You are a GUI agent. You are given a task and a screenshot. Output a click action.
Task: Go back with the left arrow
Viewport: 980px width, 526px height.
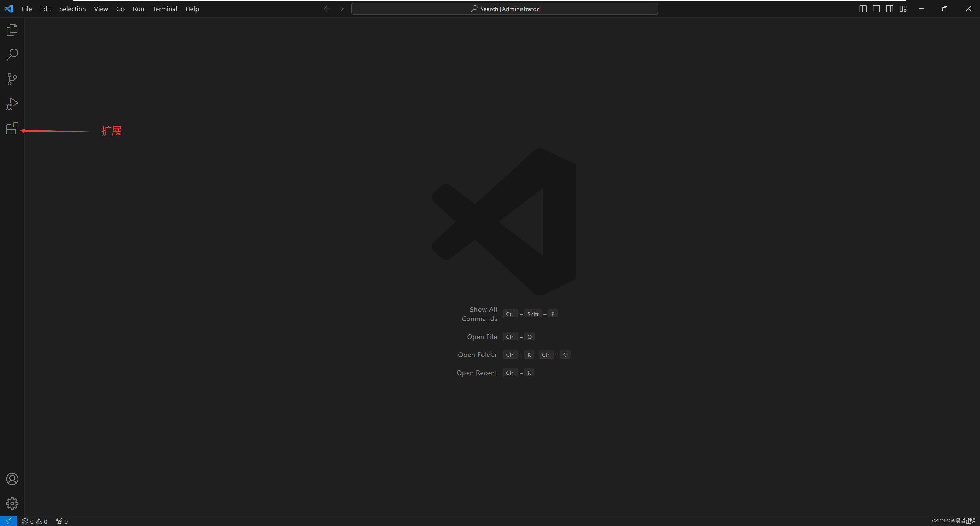pos(327,9)
